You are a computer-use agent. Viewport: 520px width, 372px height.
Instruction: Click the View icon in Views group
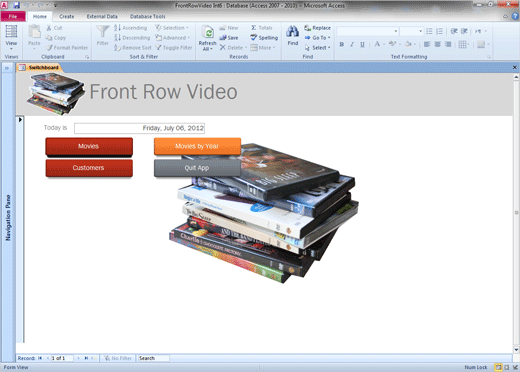coord(11,31)
